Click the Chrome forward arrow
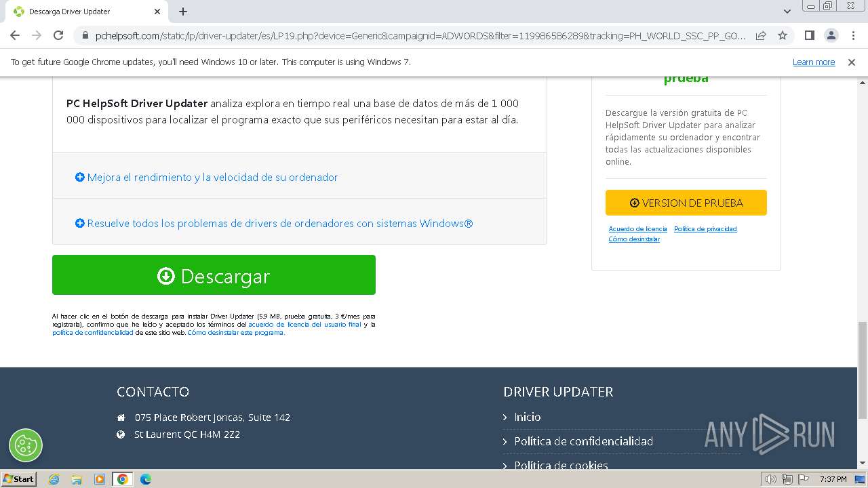 click(x=37, y=35)
